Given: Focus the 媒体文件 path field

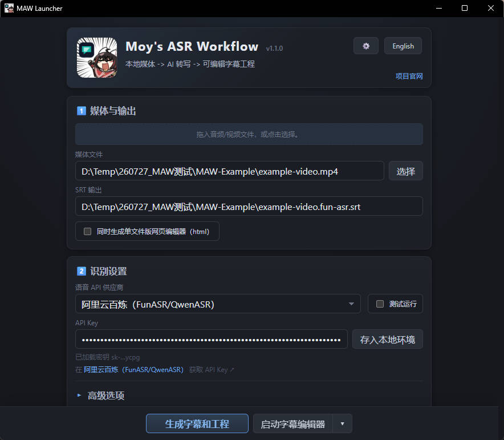Looking at the screenshot, I should 230,171.
